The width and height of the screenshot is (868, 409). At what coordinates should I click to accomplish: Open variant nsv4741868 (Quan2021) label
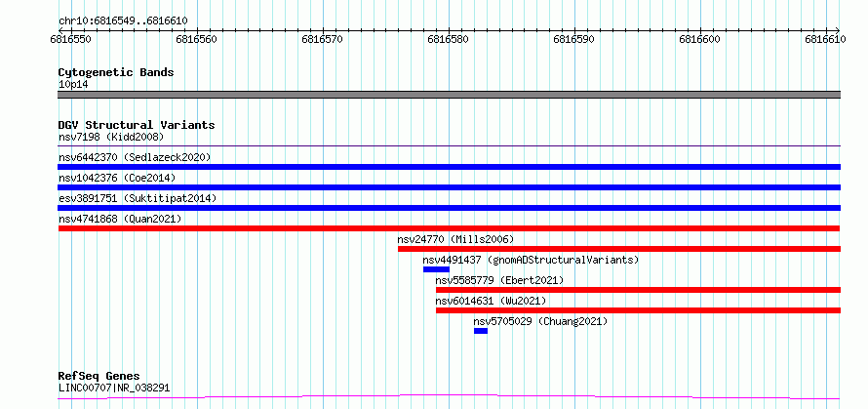click(120, 219)
